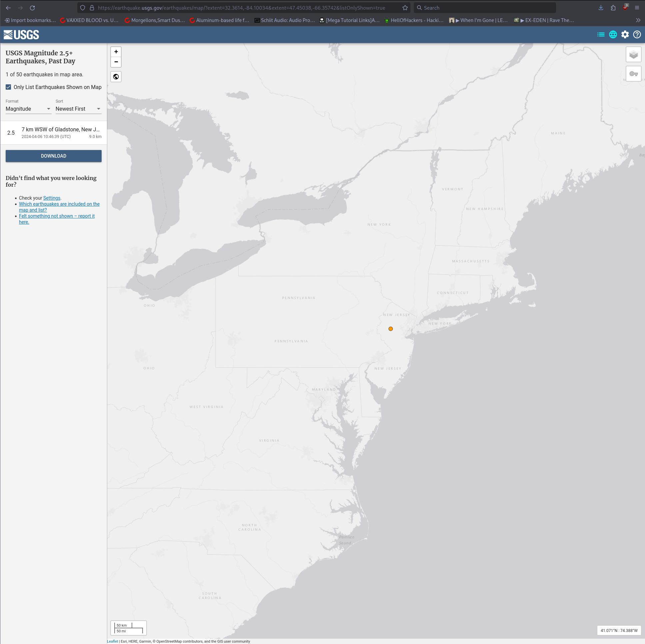
Task: Open the Settings link
Action: (x=52, y=198)
